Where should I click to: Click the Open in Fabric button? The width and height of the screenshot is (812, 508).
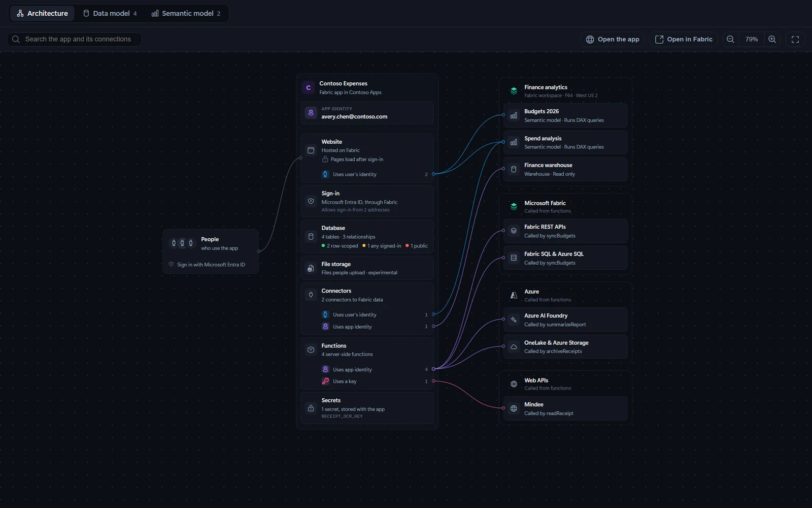click(684, 39)
